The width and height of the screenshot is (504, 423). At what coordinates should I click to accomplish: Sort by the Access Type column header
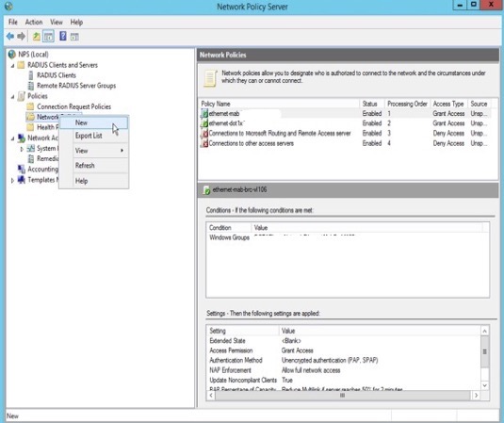tap(448, 104)
